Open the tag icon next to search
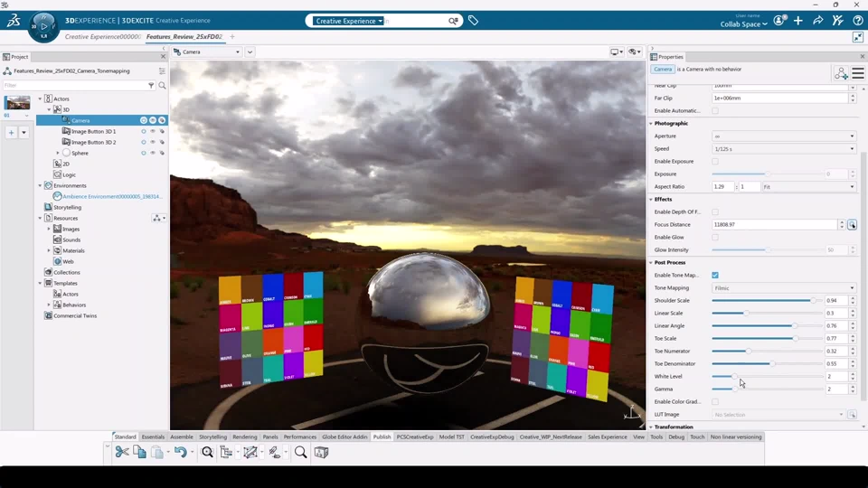Viewport: 868px width, 488px height. pyautogui.click(x=473, y=21)
